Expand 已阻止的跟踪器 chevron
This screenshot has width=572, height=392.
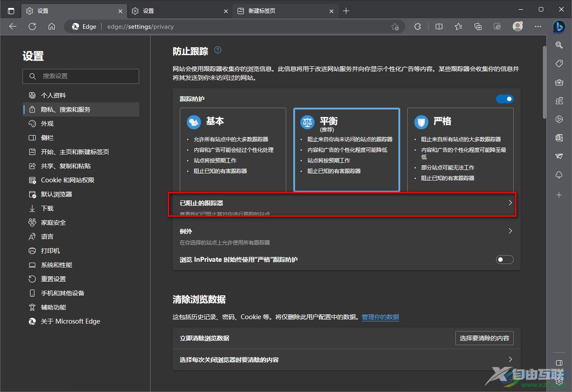(x=511, y=203)
